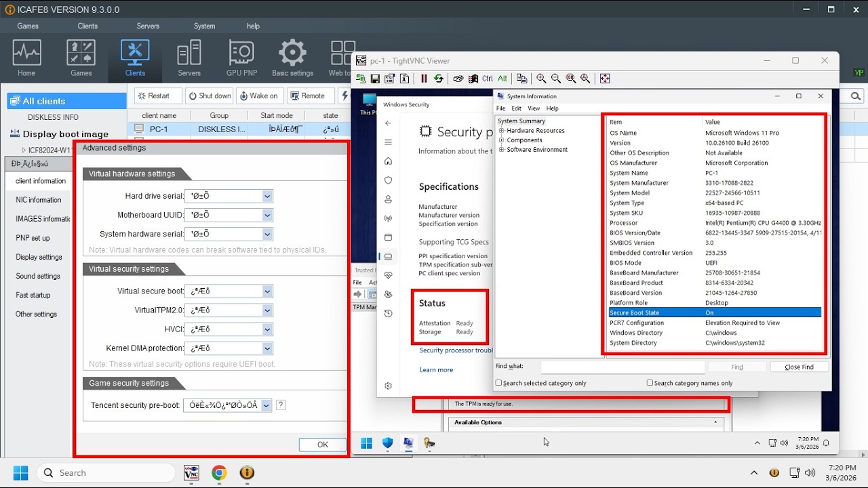Open the VirtualTPM2.0 dropdown
The image size is (868, 488).
tap(267, 310)
